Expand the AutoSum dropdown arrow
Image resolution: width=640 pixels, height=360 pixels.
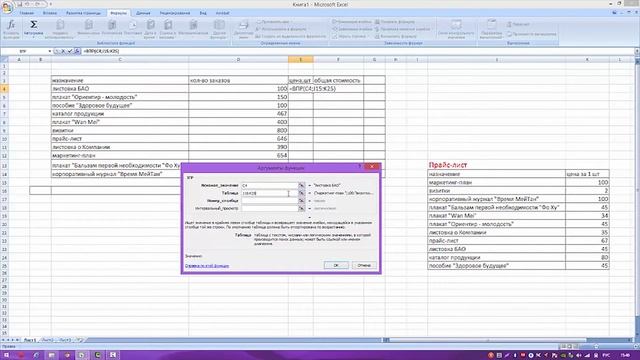coord(34,37)
